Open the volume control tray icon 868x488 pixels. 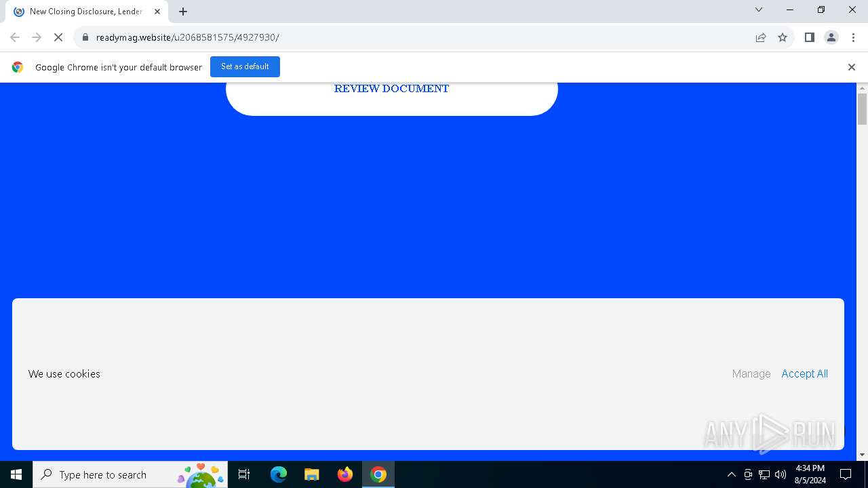[x=781, y=474]
